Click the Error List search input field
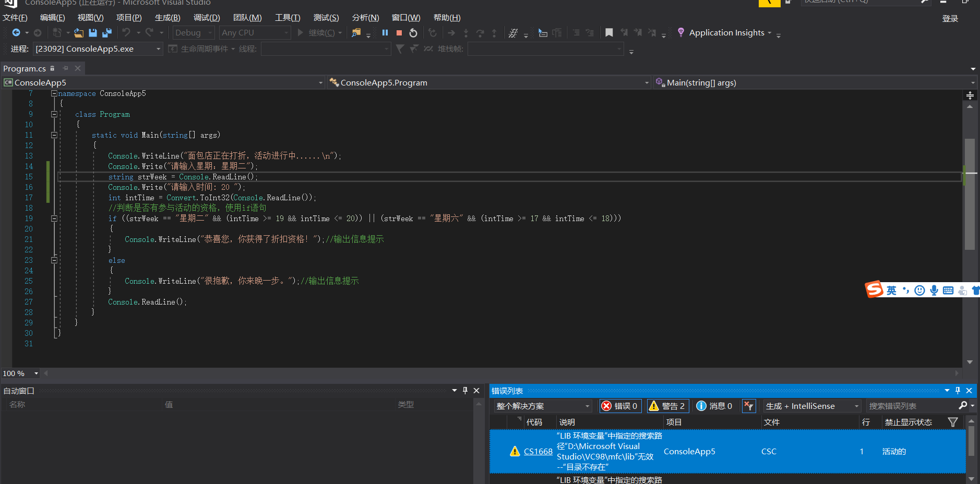This screenshot has height=484, width=980. [912, 406]
